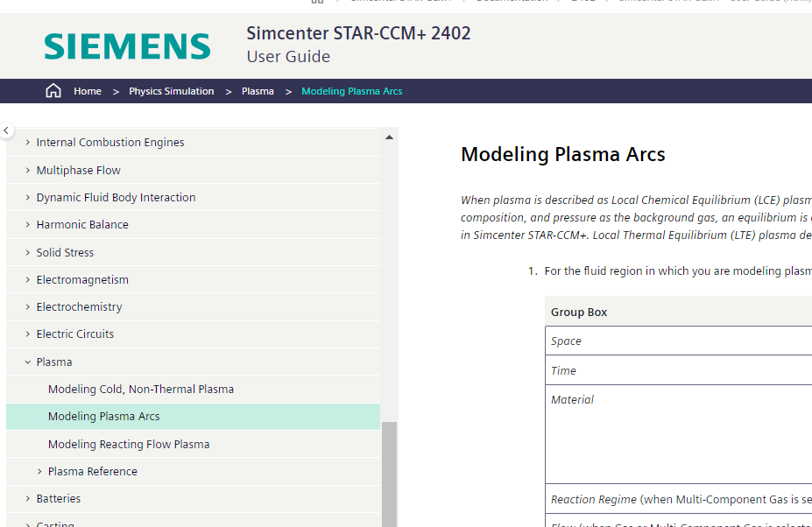Open Modeling Cold, Non-Thermal Plasma page

141,390
